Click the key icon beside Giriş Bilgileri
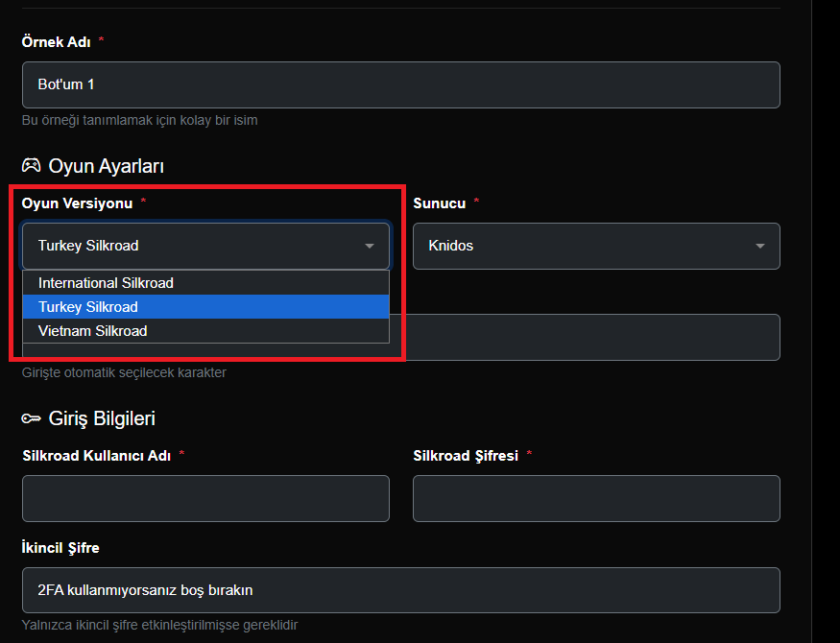 pyautogui.click(x=32, y=418)
